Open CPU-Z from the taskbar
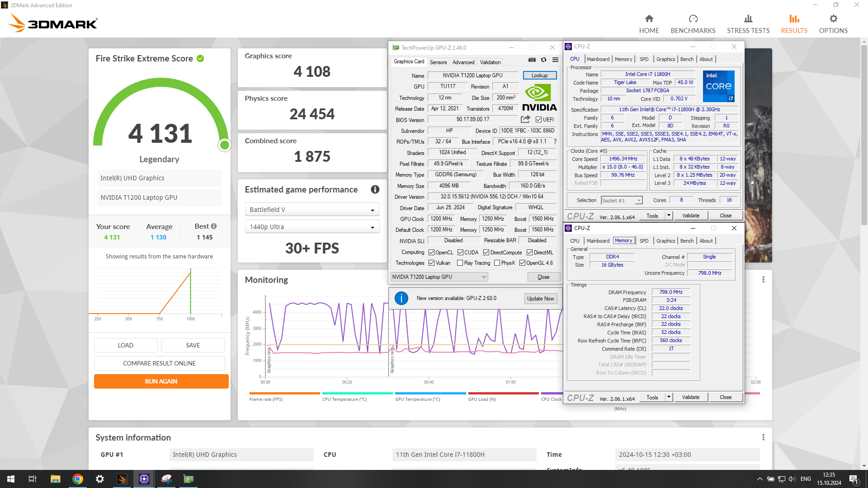 [144, 479]
